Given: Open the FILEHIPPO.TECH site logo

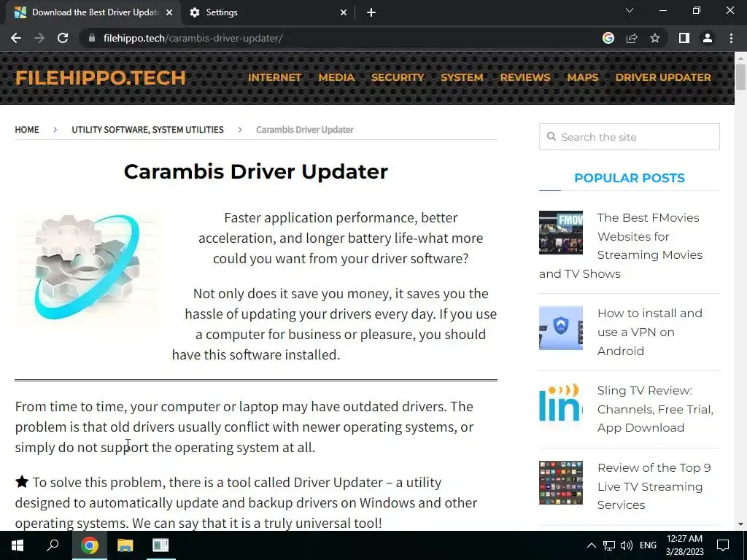Looking at the screenshot, I should 101,77.
